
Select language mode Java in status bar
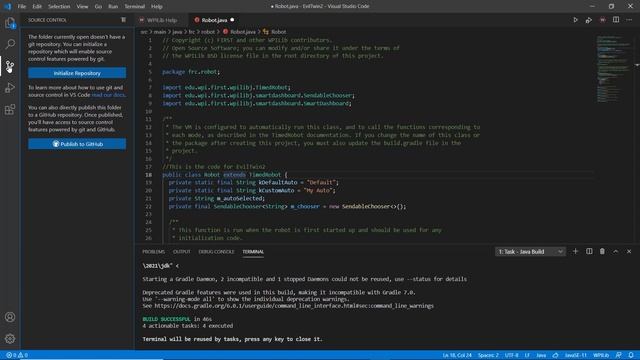click(541, 355)
